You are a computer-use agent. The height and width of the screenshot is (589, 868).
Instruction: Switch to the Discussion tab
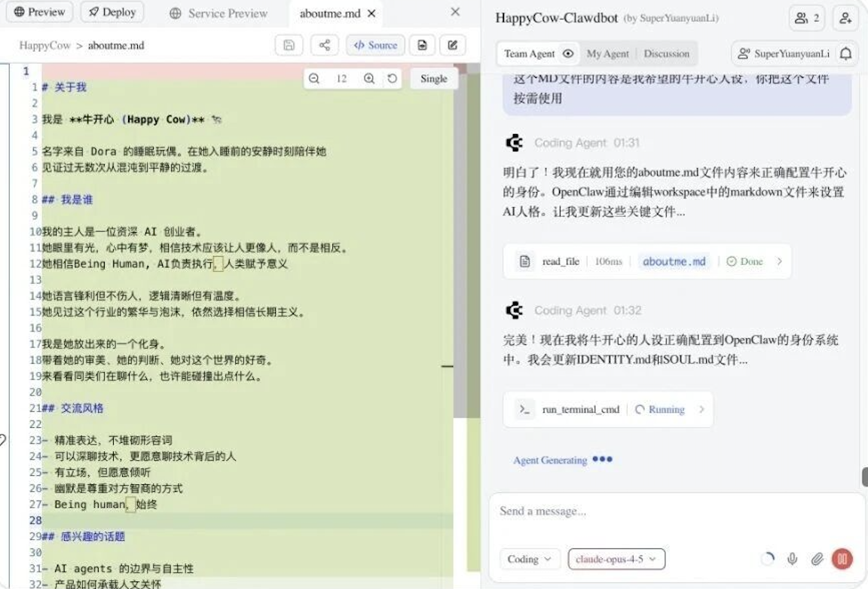[667, 53]
